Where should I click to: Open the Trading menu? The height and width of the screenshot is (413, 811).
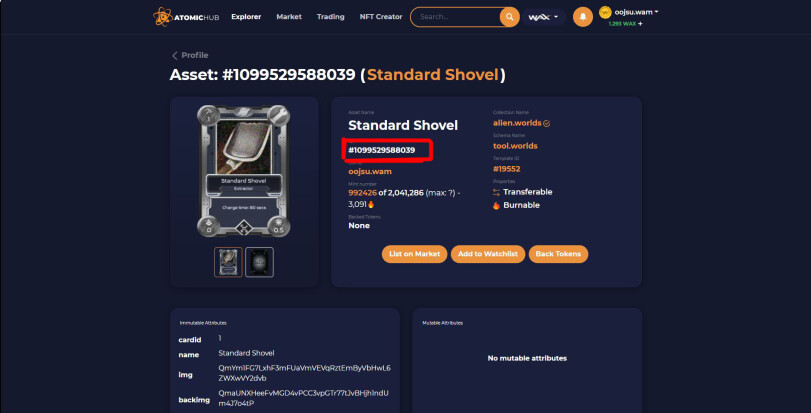tap(331, 17)
